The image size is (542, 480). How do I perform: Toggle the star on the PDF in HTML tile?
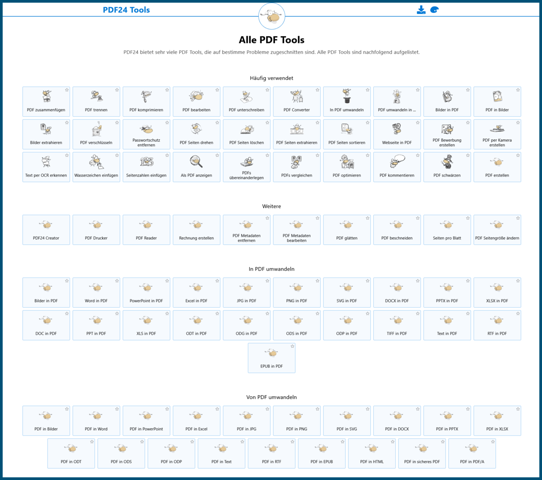click(x=392, y=442)
